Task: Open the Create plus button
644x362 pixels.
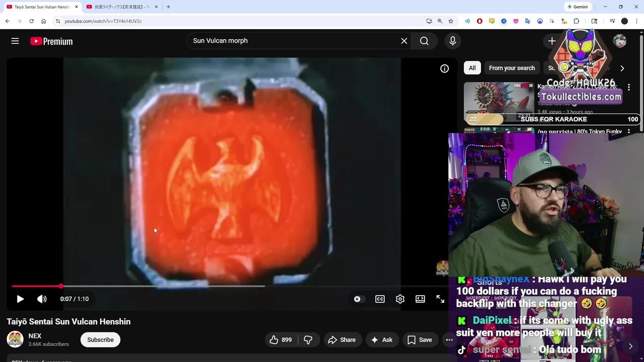Action: point(552,41)
